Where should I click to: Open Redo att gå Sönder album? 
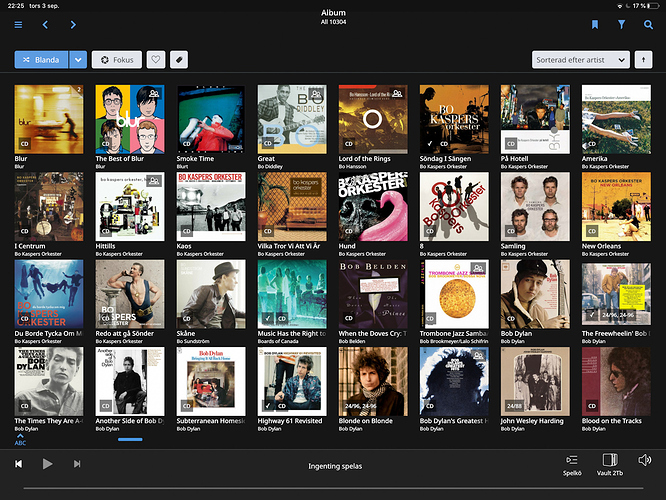130,294
